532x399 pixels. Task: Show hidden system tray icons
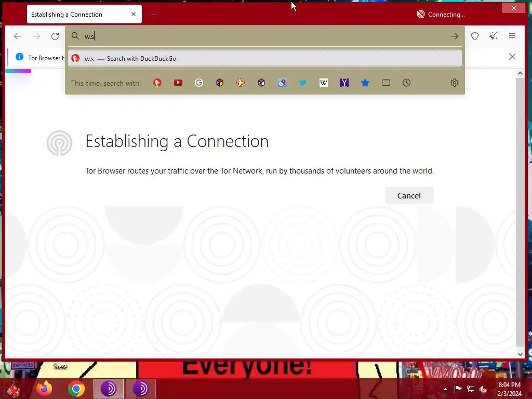[445, 389]
